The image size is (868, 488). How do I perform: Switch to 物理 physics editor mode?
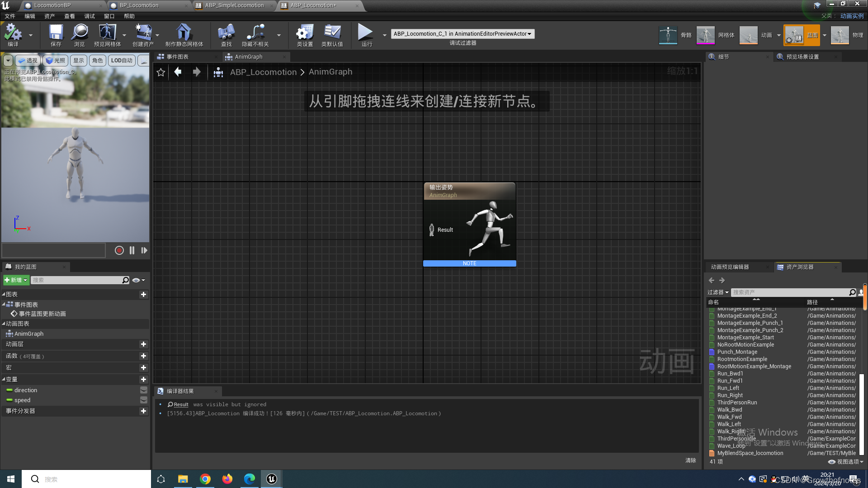point(847,35)
